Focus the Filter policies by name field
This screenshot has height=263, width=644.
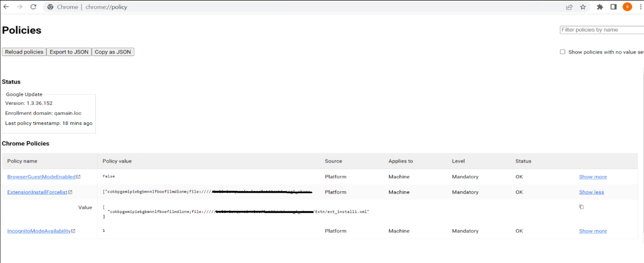[x=602, y=30]
